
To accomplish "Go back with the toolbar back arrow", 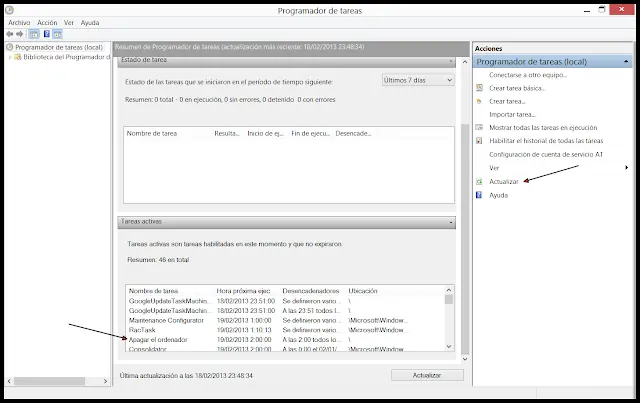I will point(10,34).
